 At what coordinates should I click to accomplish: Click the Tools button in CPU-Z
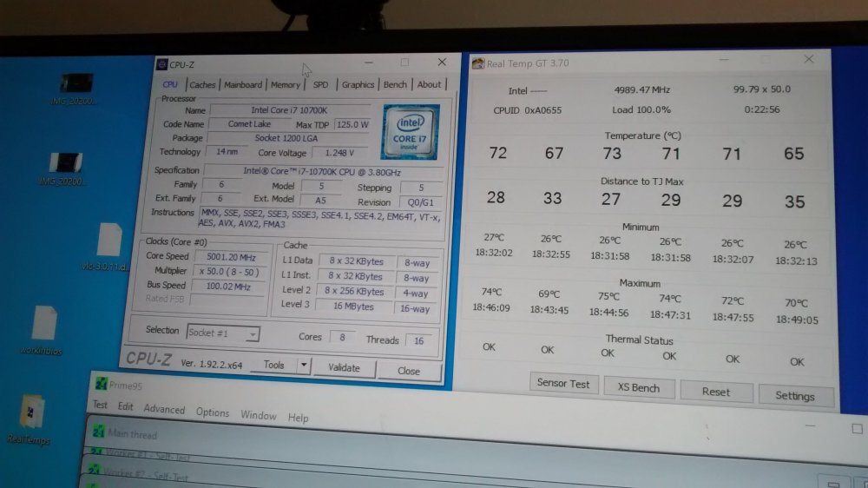tap(273, 365)
